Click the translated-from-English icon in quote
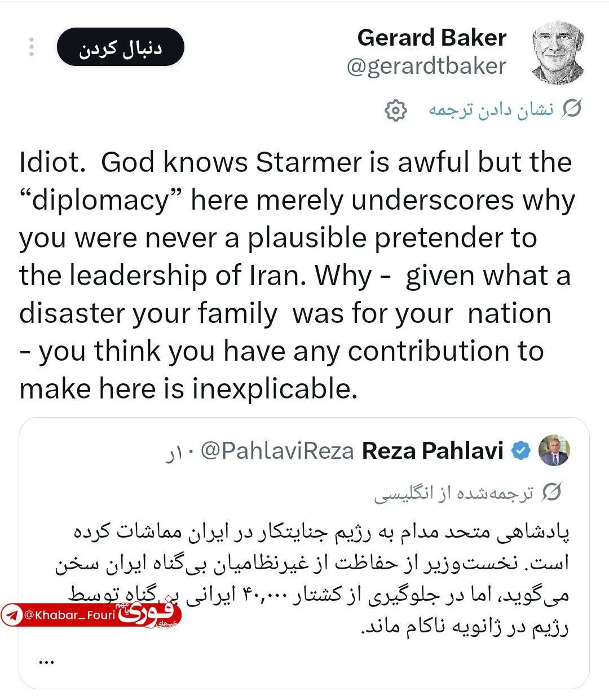The width and height of the screenshot is (609, 700). click(x=551, y=493)
